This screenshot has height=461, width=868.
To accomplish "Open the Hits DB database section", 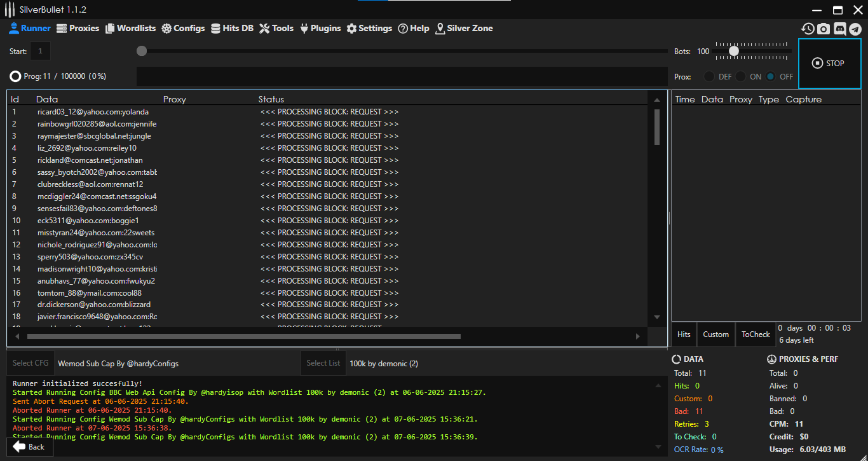I will pos(232,29).
